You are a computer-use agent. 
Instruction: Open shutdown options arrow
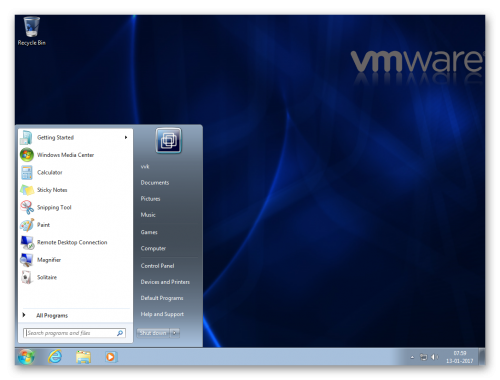(x=175, y=333)
